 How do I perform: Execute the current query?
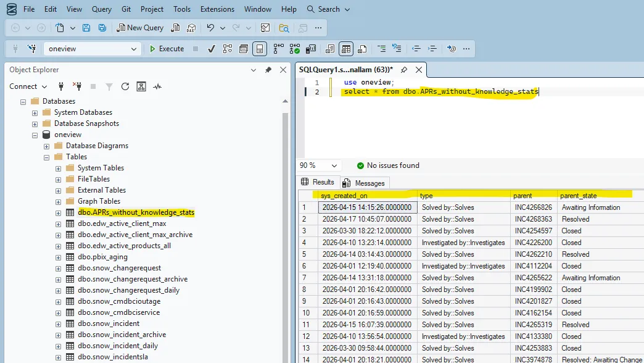167,49
